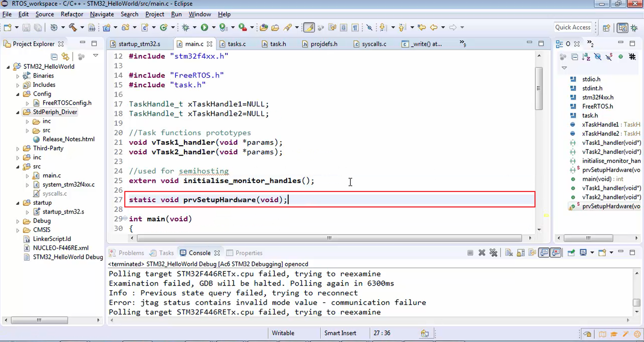Viewport: 644px width, 342px height.
Task: Collapse the StdPeriph_Driver folder node
Action: tap(18, 112)
